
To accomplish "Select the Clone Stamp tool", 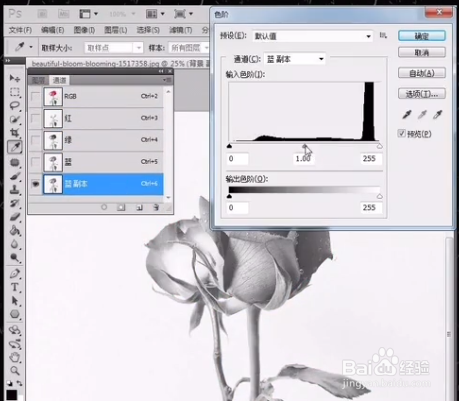I will [15, 190].
